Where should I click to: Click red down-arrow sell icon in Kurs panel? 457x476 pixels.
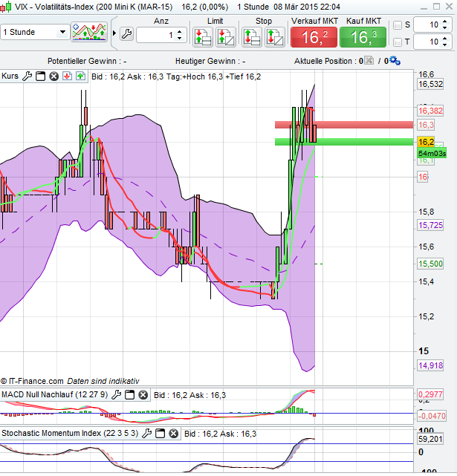(x=67, y=76)
